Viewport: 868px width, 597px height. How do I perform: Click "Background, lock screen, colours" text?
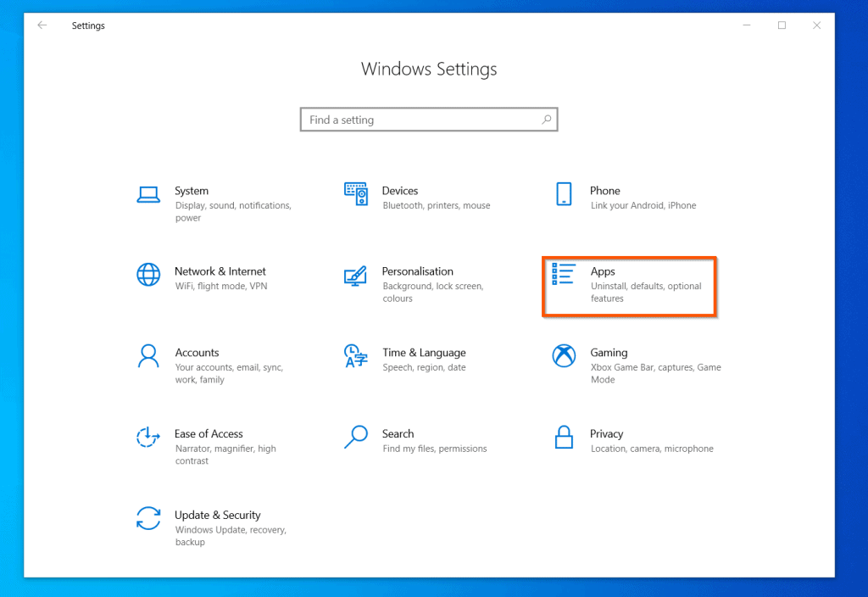[x=433, y=293]
